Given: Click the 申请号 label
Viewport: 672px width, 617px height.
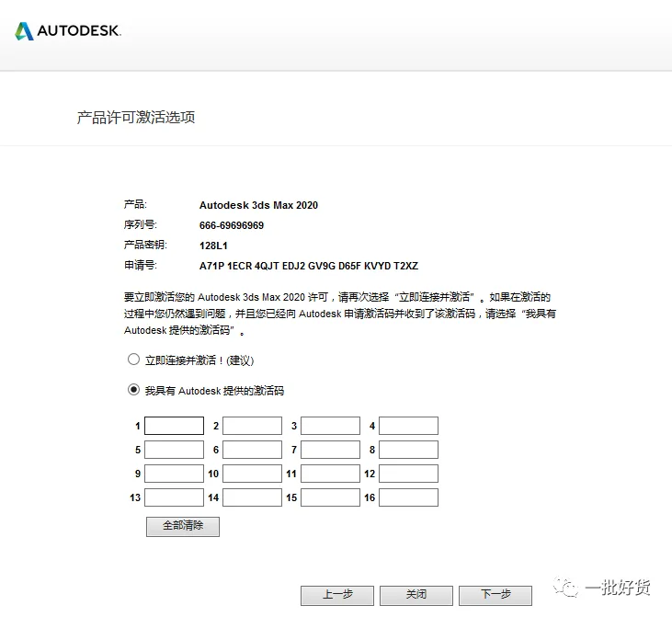Looking at the screenshot, I should point(140,266).
